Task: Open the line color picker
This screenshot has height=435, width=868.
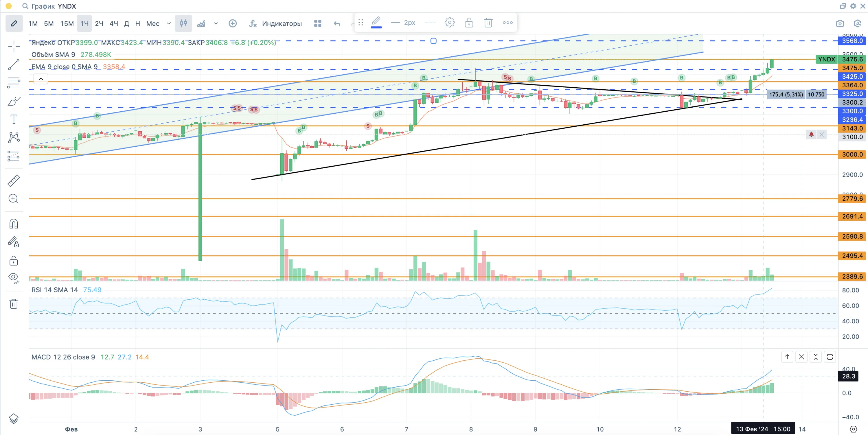Action: coord(376,23)
